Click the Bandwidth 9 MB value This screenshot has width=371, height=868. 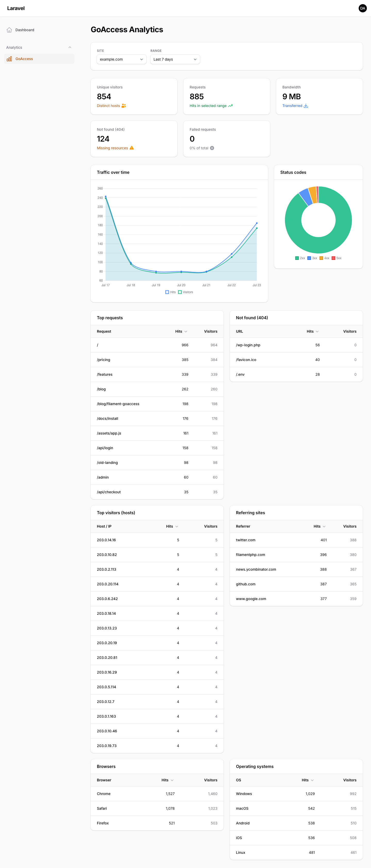point(292,97)
